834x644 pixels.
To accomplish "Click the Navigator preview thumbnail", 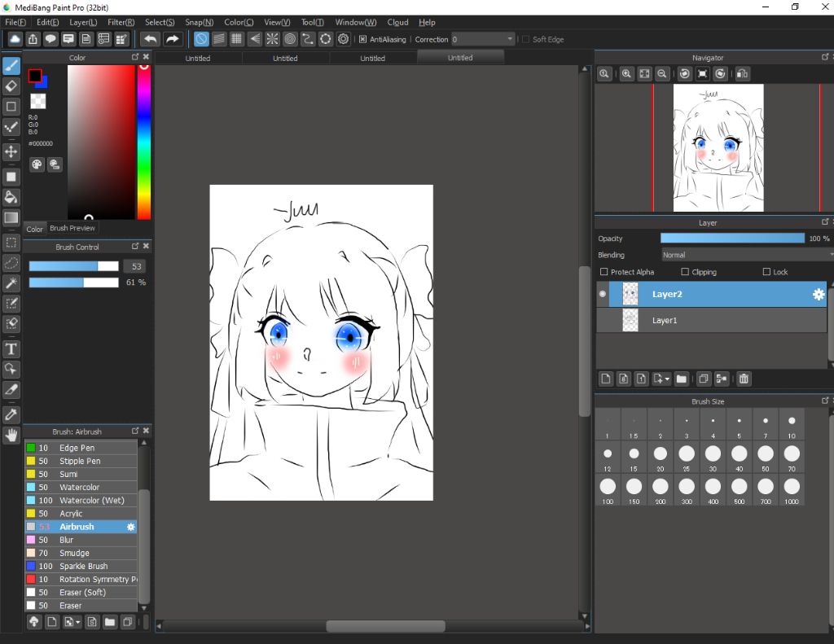I will pyautogui.click(x=718, y=148).
